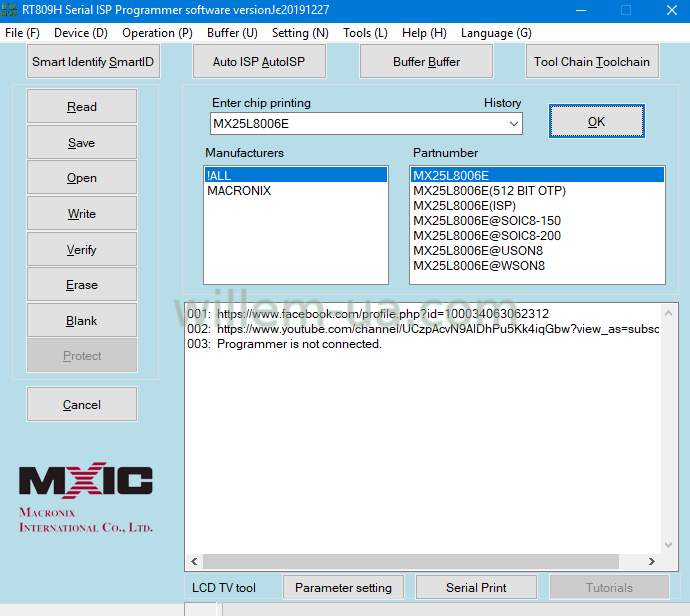Click Tool Chain Toolchain button

[592, 62]
